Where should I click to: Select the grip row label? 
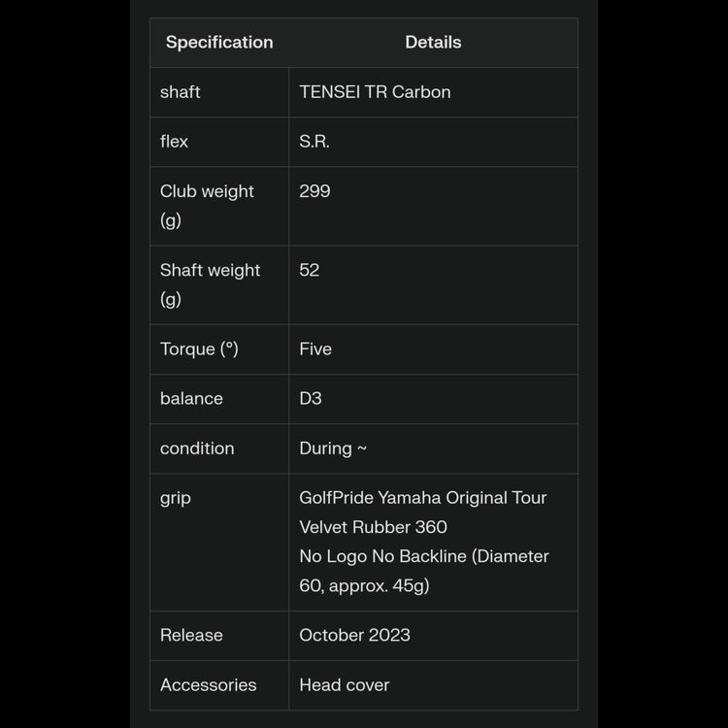(x=176, y=498)
